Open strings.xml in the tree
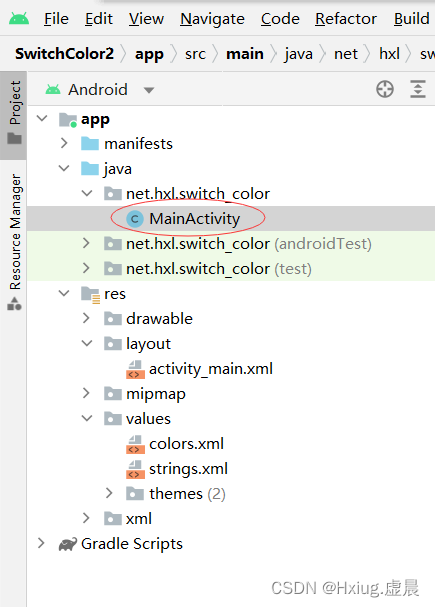Image resolution: width=435 pixels, height=607 pixels. [x=188, y=469]
